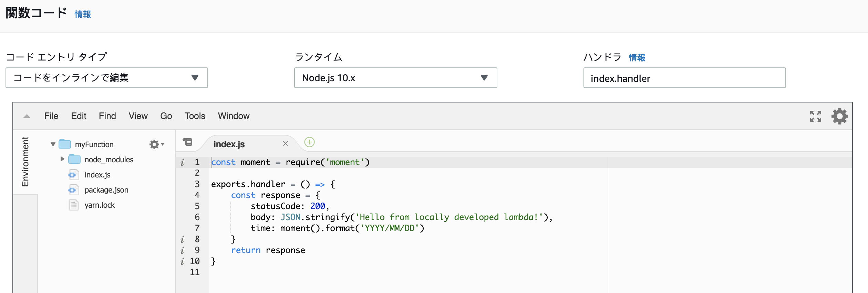Click the node_modules folder icon
This screenshot has height=293, width=868.
pos(74,159)
